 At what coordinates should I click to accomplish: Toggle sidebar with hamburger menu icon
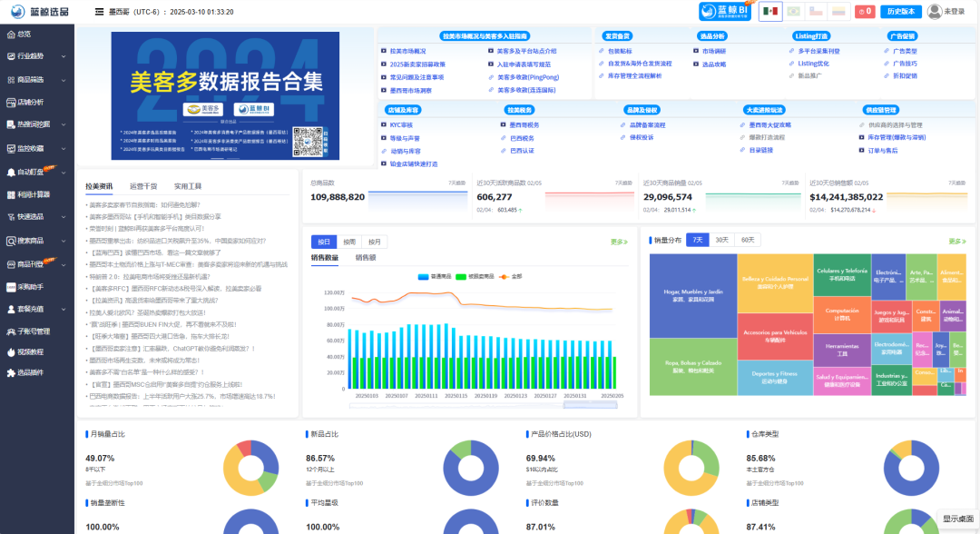coord(99,12)
